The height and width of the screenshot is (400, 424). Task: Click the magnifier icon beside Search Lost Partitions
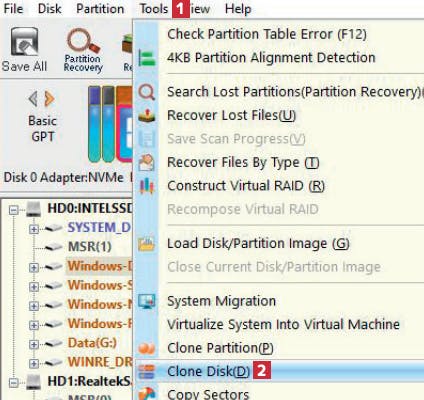click(x=146, y=92)
